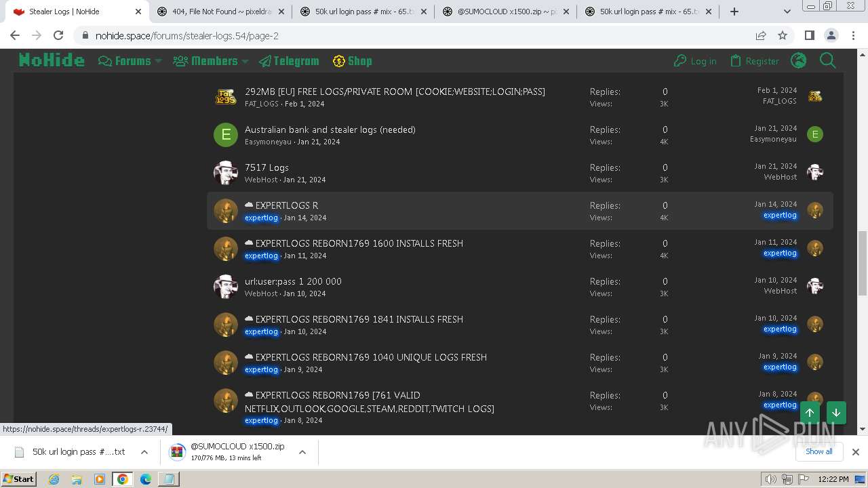Click scroll-to-top green arrow button
This screenshot has height=488, width=868.
[x=810, y=413]
